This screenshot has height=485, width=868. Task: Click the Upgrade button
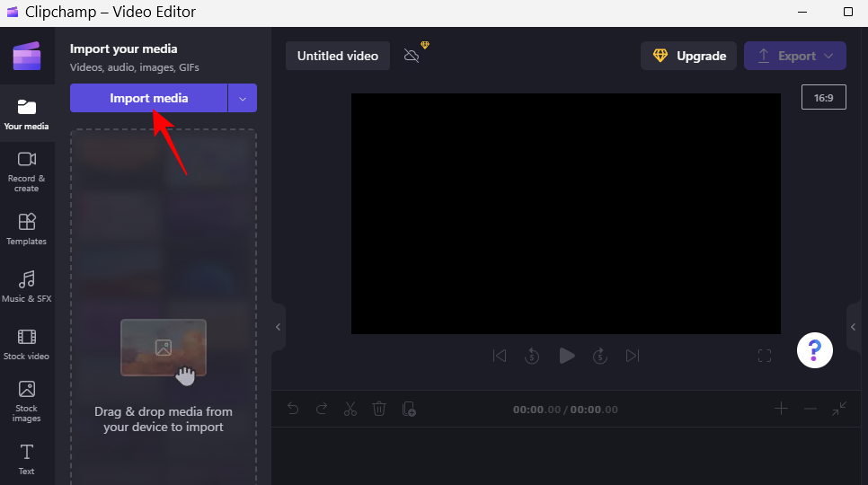pyautogui.click(x=689, y=56)
